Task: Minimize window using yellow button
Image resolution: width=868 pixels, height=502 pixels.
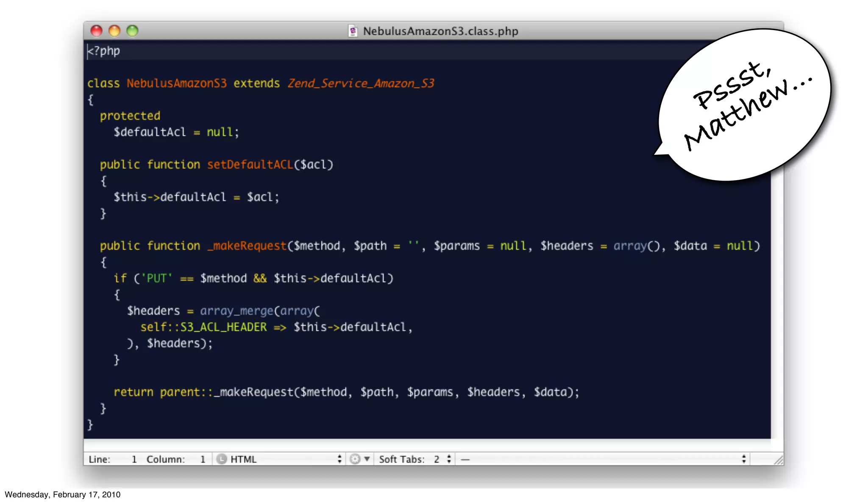Action: point(114,31)
